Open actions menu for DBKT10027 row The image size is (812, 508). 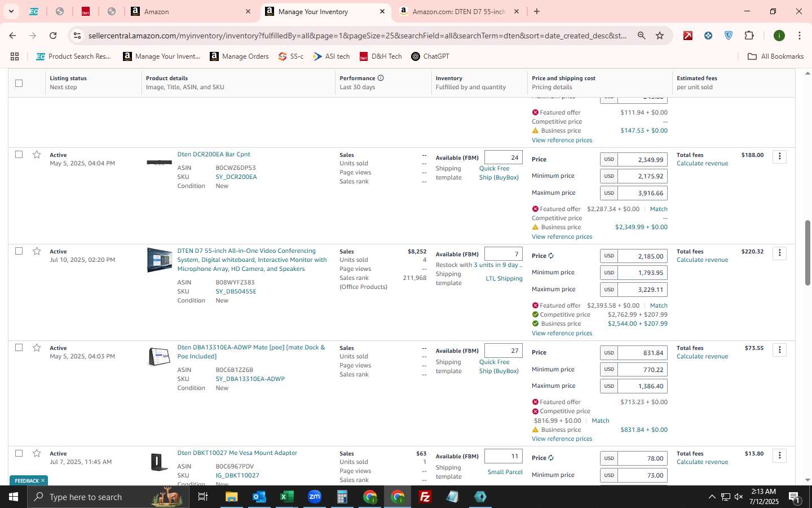779,456
